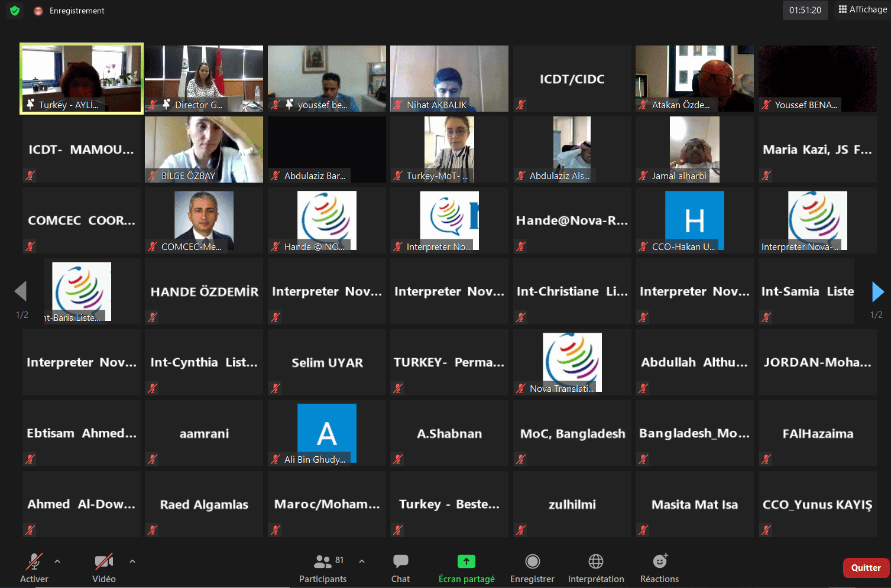
Task: Open the Réactions smiley icon
Action: (x=659, y=561)
